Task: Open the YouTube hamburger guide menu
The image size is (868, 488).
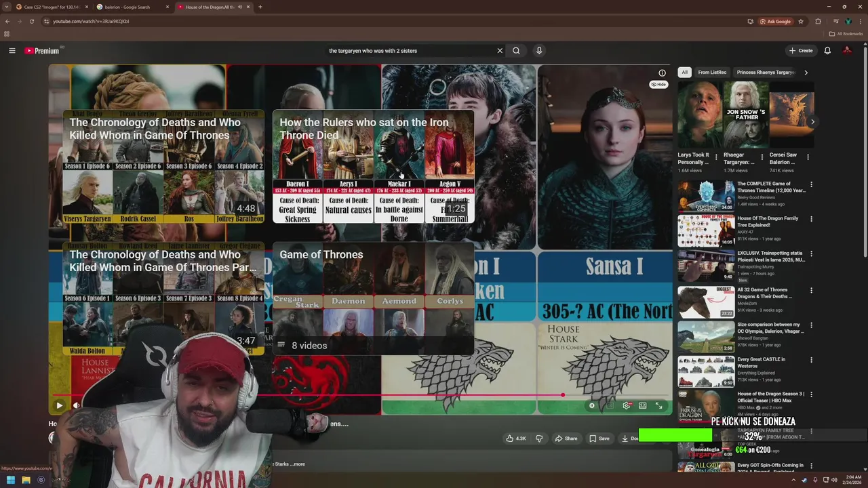Action: click(12, 51)
